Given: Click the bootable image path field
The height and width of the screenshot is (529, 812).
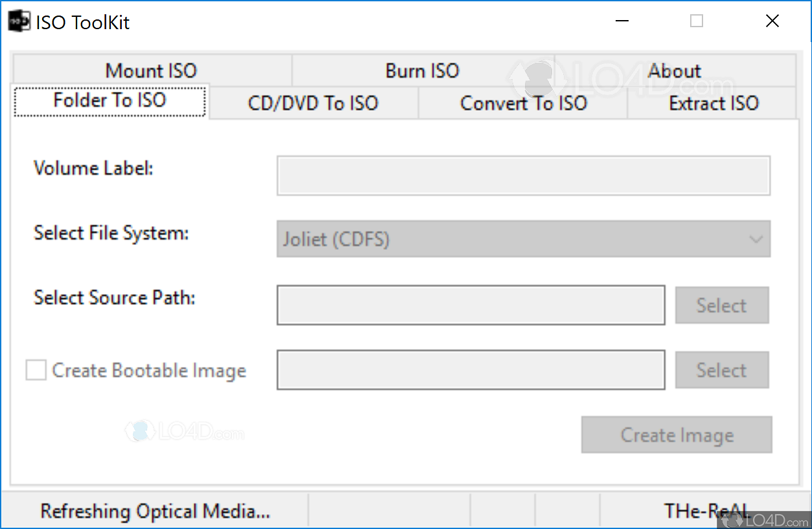Looking at the screenshot, I should [470, 370].
